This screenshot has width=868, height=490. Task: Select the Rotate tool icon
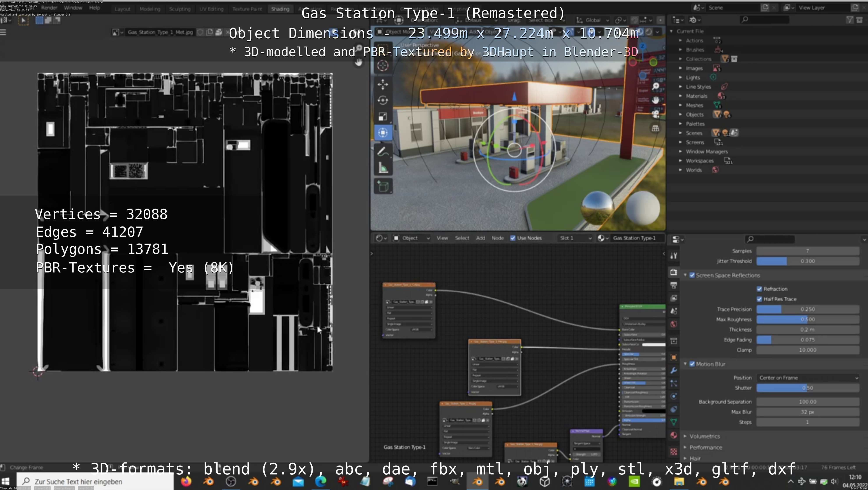tap(383, 100)
